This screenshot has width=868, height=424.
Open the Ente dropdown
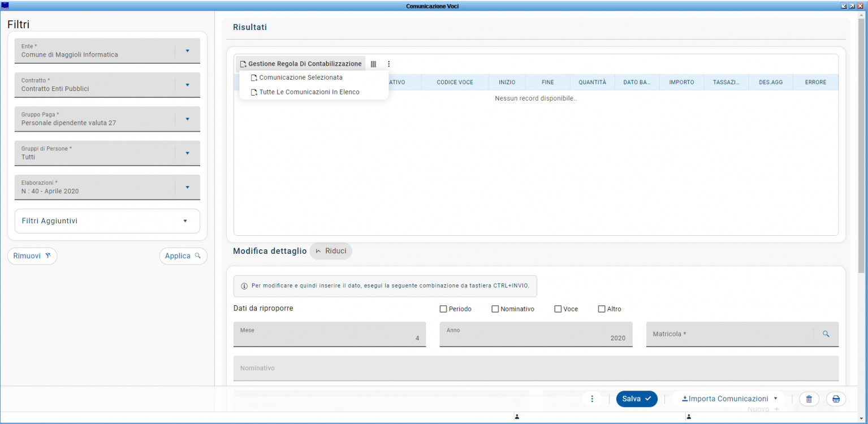(x=187, y=51)
